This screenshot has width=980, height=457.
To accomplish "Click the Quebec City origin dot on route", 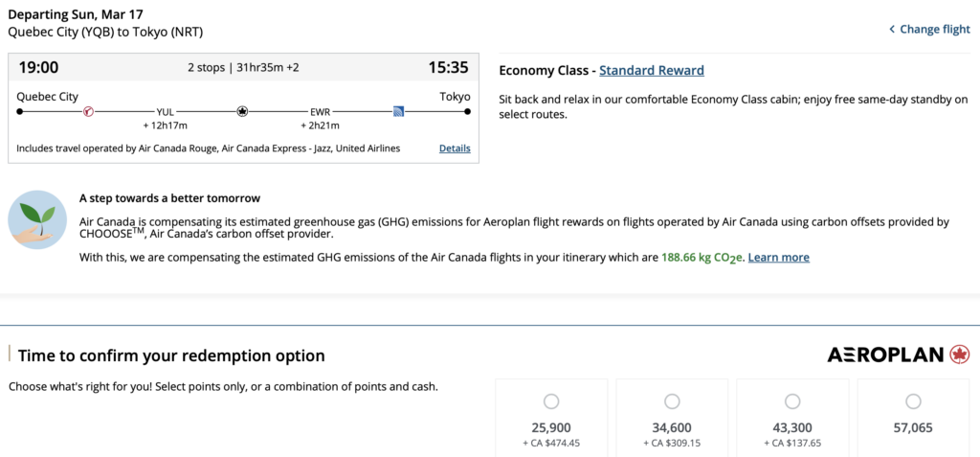I will point(20,111).
